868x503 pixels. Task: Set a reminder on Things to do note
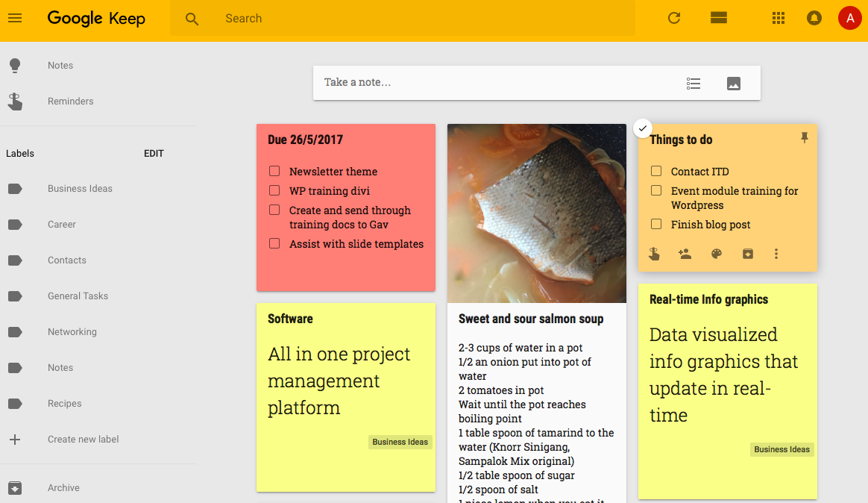(x=654, y=254)
